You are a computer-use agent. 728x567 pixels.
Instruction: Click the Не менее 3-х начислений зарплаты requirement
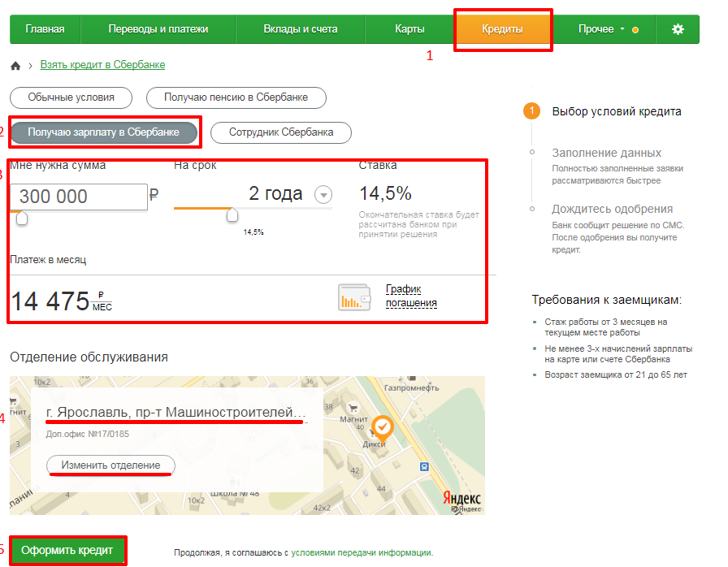618,354
